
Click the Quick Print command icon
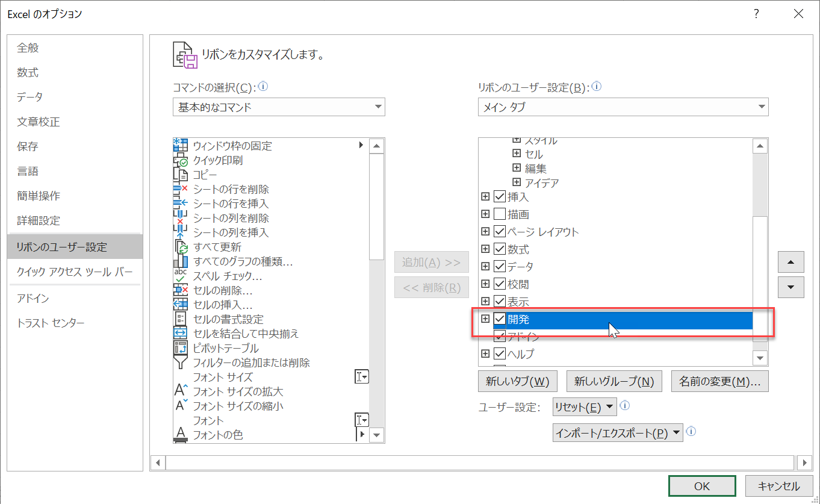[x=181, y=160]
